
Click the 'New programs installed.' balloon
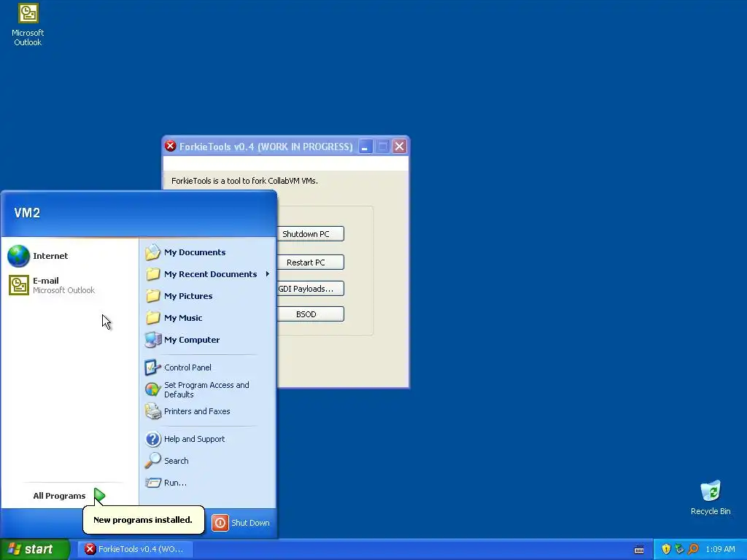[x=143, y=519]
